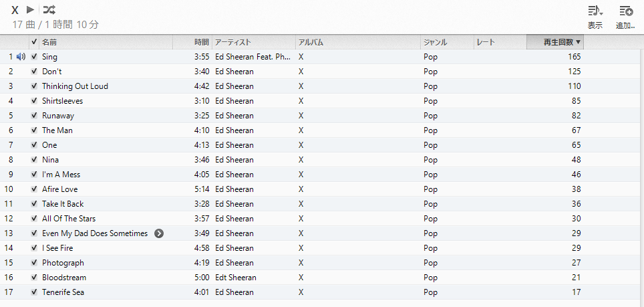644x307 pixels.
Task: Shuffle the X album songs
Action: (49, 9)
